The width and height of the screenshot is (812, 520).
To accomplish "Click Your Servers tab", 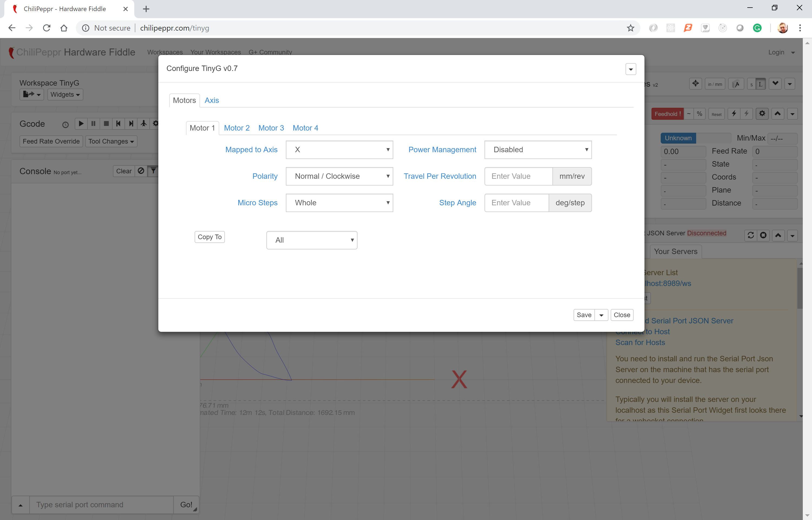I will [675, 252].
